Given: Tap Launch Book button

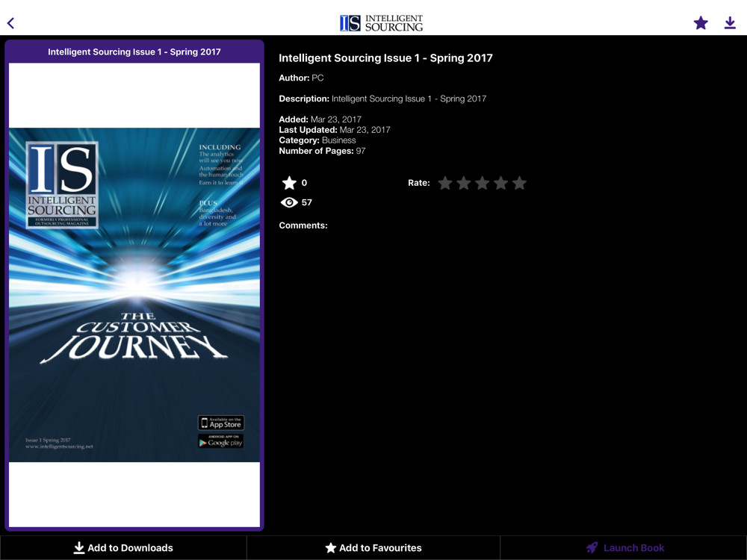Looking at the screenshot, I should (624, 547).
